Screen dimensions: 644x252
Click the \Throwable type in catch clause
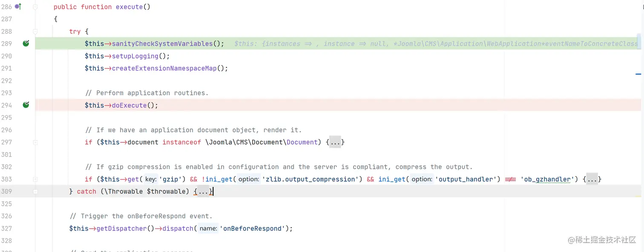tap(124, 191)
